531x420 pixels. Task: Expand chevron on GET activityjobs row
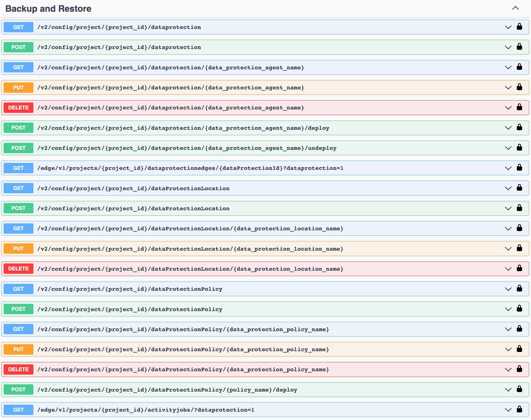click(508, 410)
